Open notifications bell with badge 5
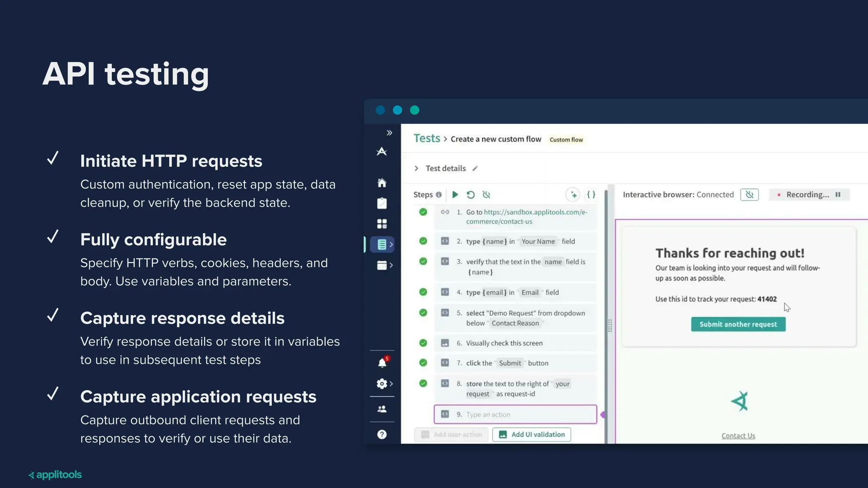The height and width of the screenshot is (488, 868). (382, 363)
